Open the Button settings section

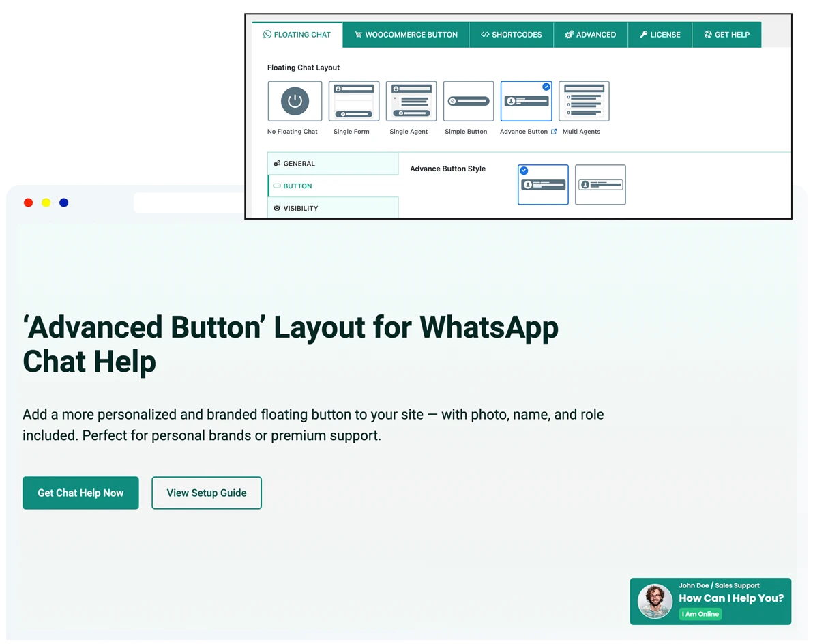pos(333,186)
